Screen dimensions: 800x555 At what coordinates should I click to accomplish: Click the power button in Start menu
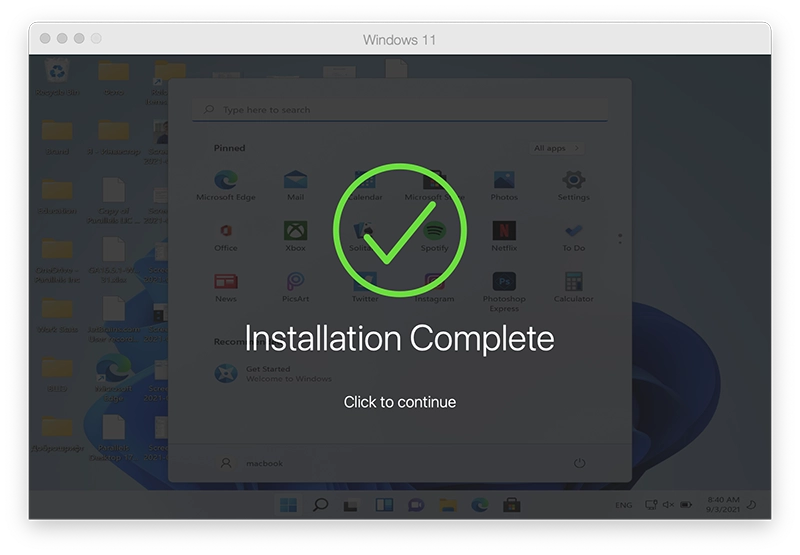tap(579, 463)
